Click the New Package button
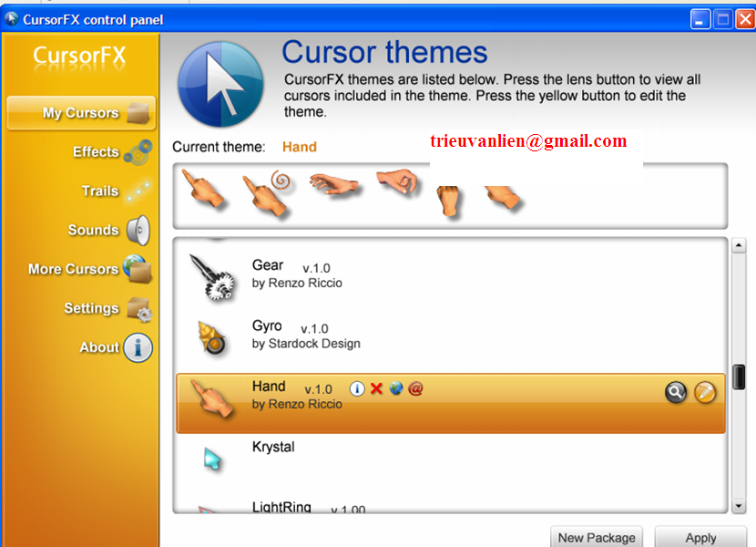Screen dimensions: 756x547 [597, 537]
